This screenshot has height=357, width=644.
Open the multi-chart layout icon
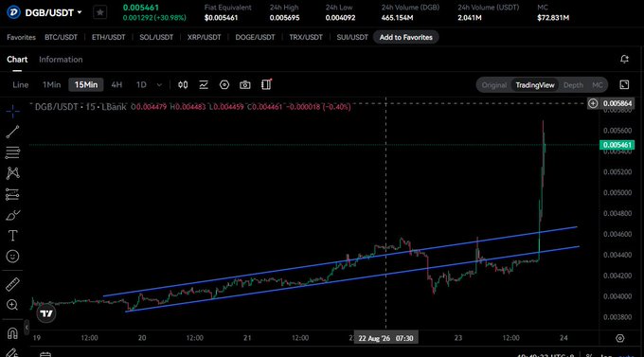(x=266, y=84)
